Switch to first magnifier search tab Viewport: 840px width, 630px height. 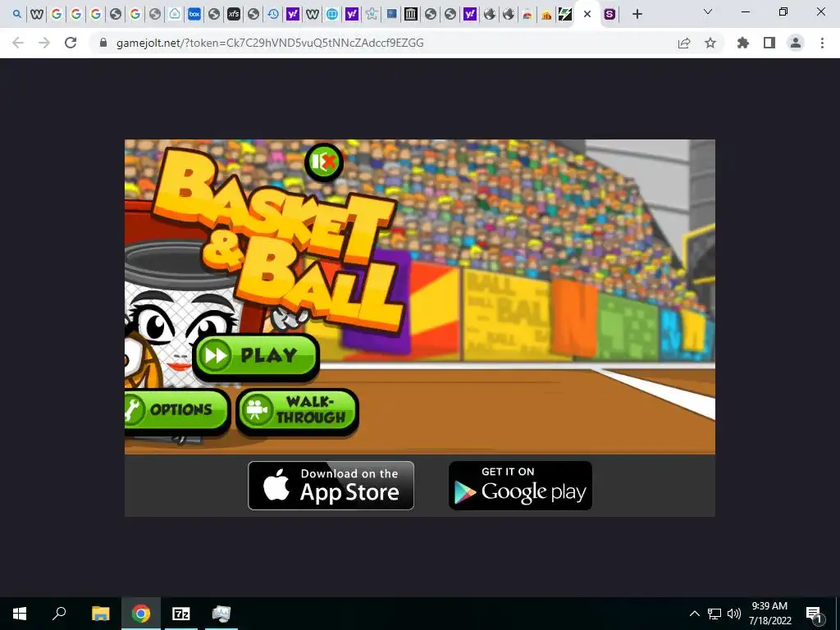(x=17, y=15)
